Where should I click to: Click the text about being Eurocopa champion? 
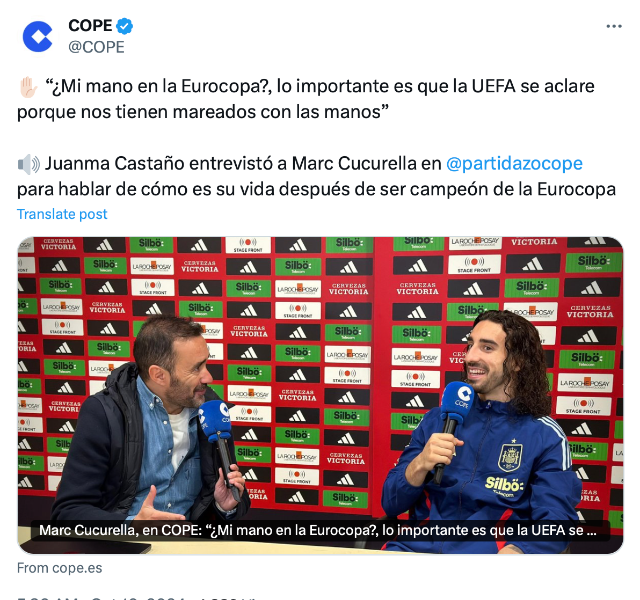click(x=316, y=189)
